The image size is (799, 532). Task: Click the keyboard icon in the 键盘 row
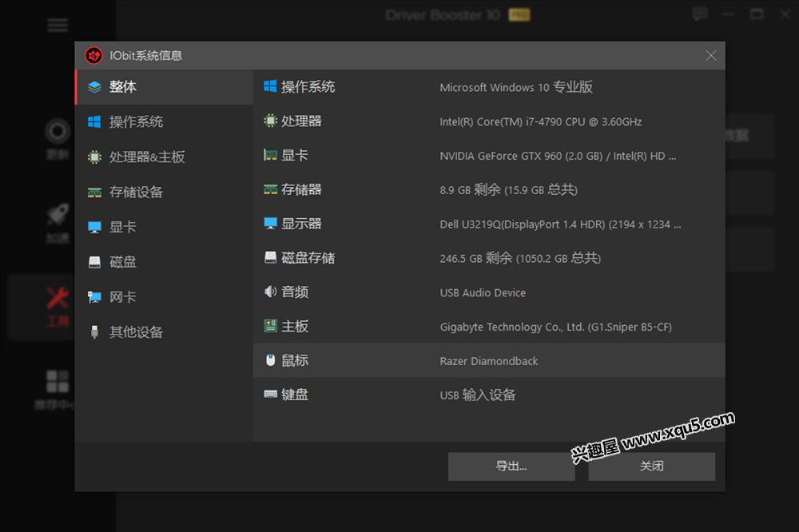[x=270, y=394]
